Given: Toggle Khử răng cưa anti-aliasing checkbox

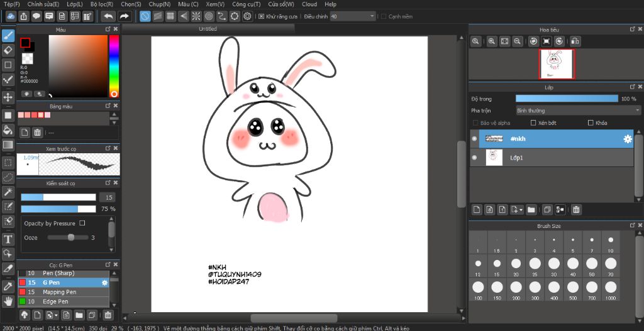Looking at the screenshot, I should pyautogui.click(x=261, y=16).
